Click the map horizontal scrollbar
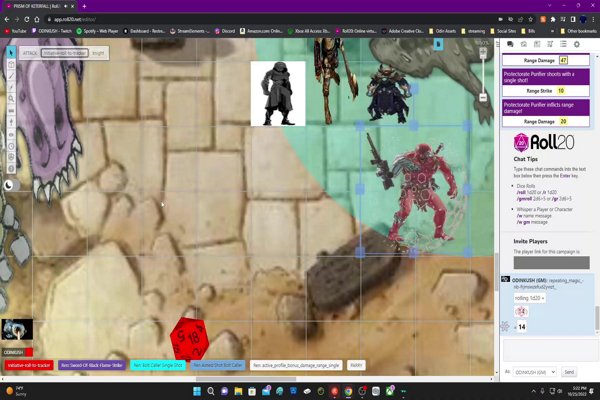The width and height of the screenshot is (600, 400). point(246,379)
